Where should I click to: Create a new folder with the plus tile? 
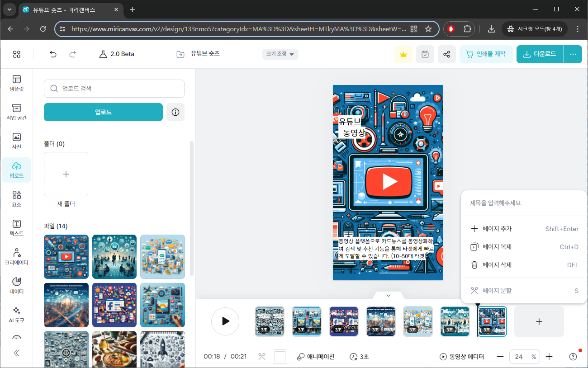66,174
